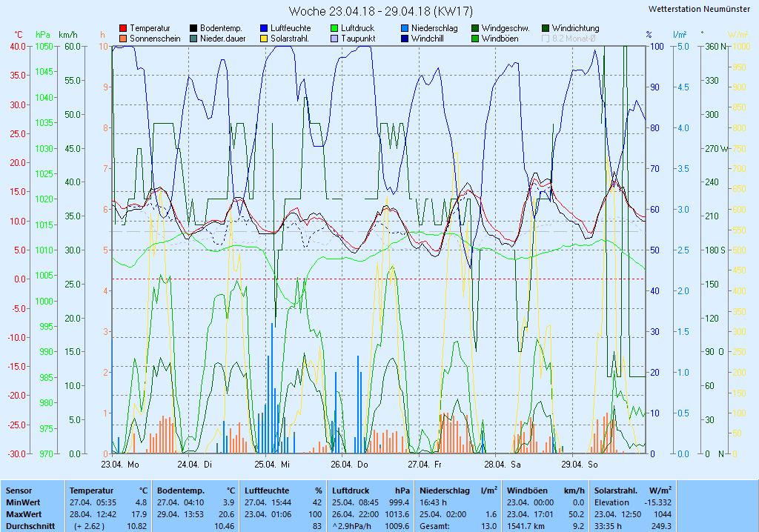
Task: Click the Durchschnitt row label
Action: (x=30, y=526)
